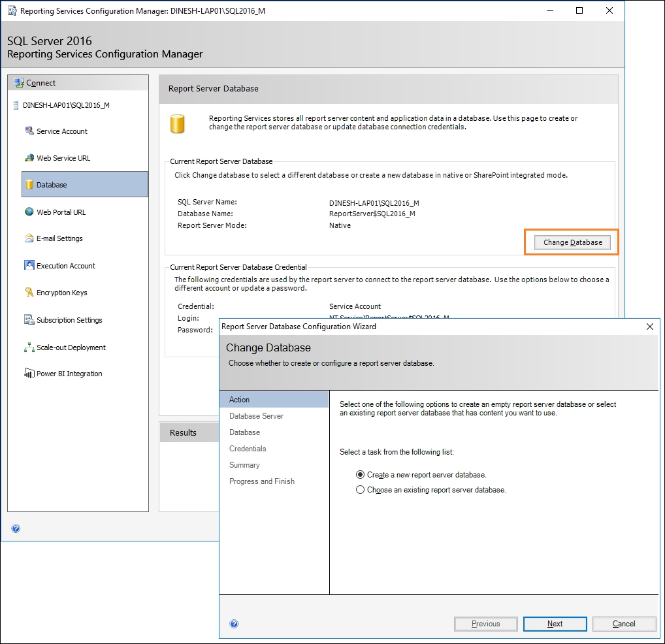This screenshot has height=644, width=665.
Task: Select the Summary wizard step
Action: pyautogui.click(x=244, y=464)
